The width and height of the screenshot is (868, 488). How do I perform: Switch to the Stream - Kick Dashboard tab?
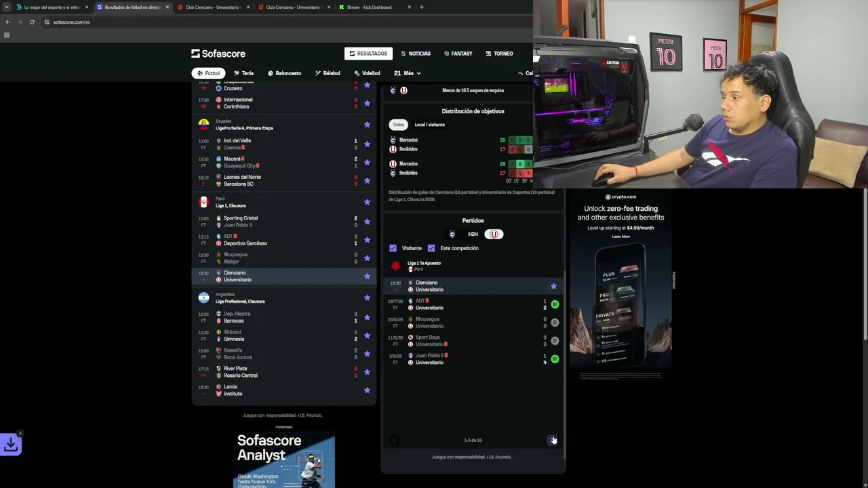tap(375, 7)
